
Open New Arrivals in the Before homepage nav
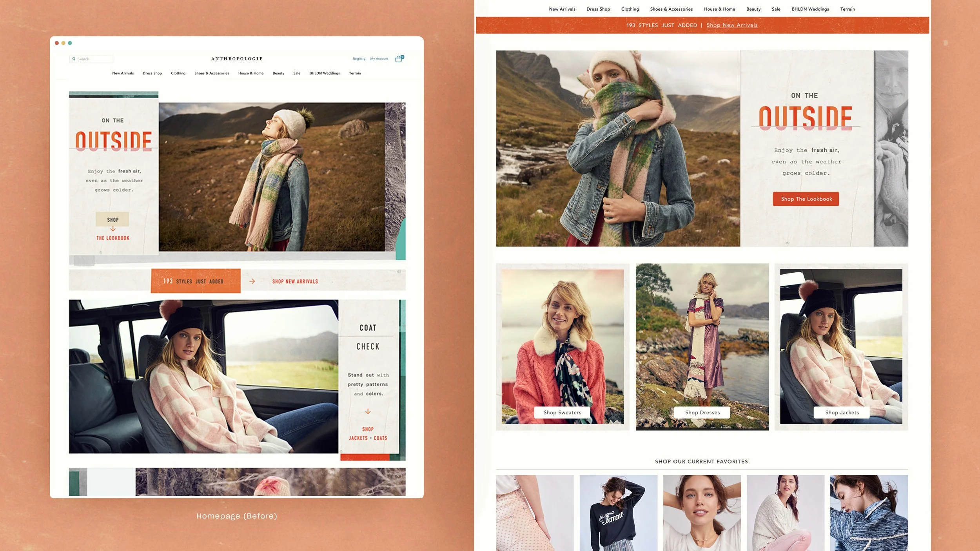pyautogui.click(x=123, y=73)
